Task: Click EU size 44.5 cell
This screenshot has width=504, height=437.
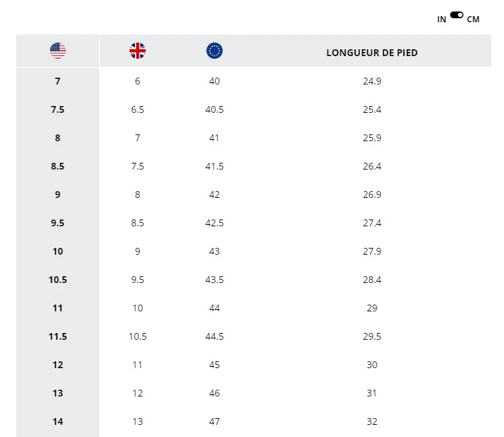Action: [x=215, y=336]
